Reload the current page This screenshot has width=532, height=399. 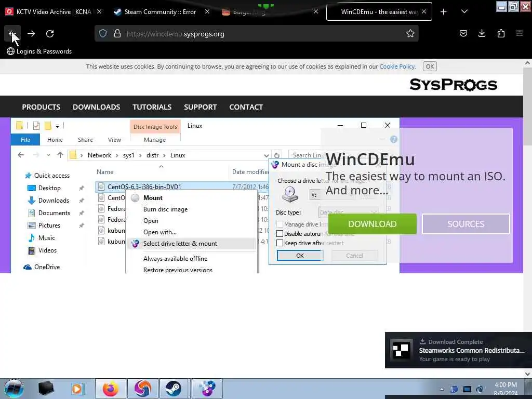(50, 34)
